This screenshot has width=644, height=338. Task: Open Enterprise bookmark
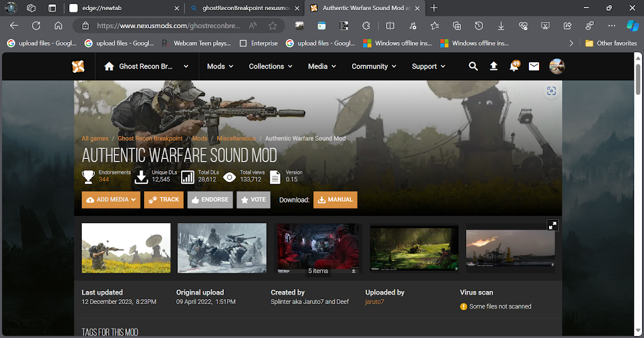(258, 43)
